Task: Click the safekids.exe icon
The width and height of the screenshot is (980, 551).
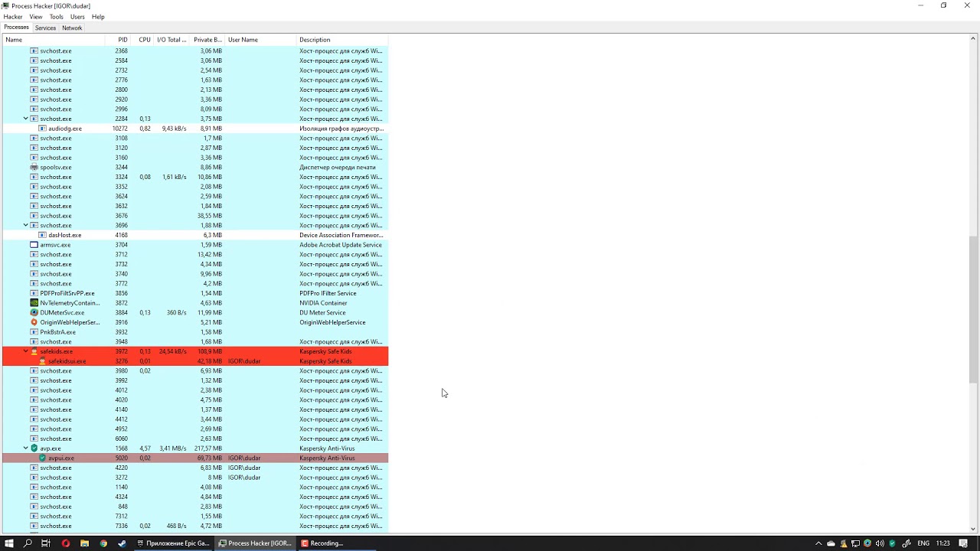Action: click(x=34, y=351)
